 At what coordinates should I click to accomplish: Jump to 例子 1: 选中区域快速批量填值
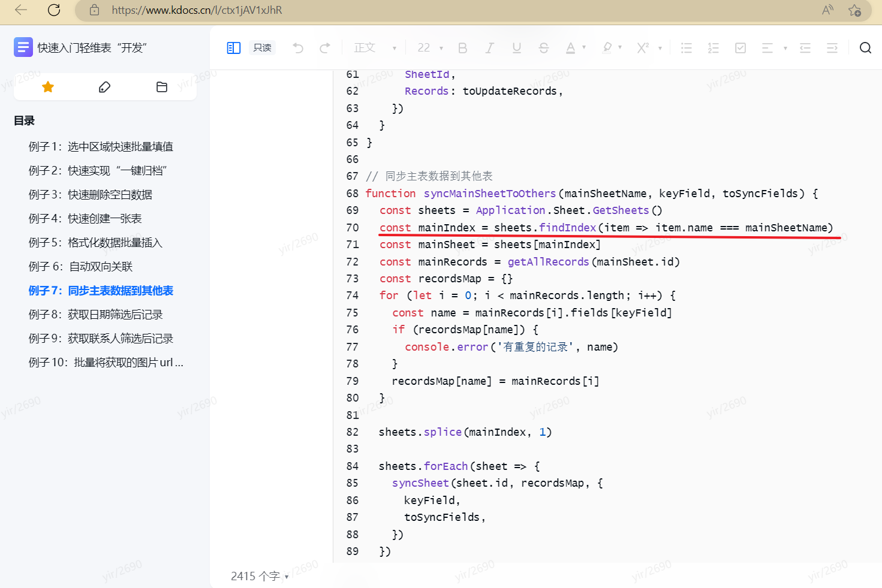click(x=101, y=147)
